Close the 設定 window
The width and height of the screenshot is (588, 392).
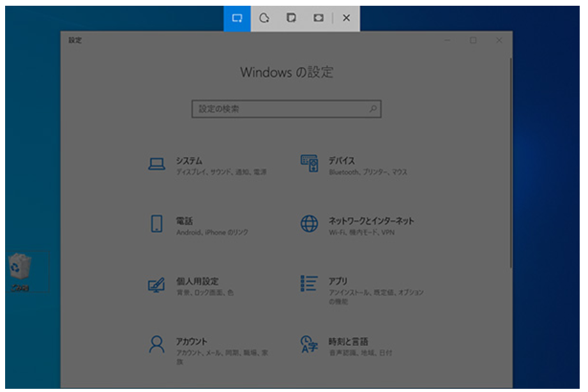coord(499,40)
